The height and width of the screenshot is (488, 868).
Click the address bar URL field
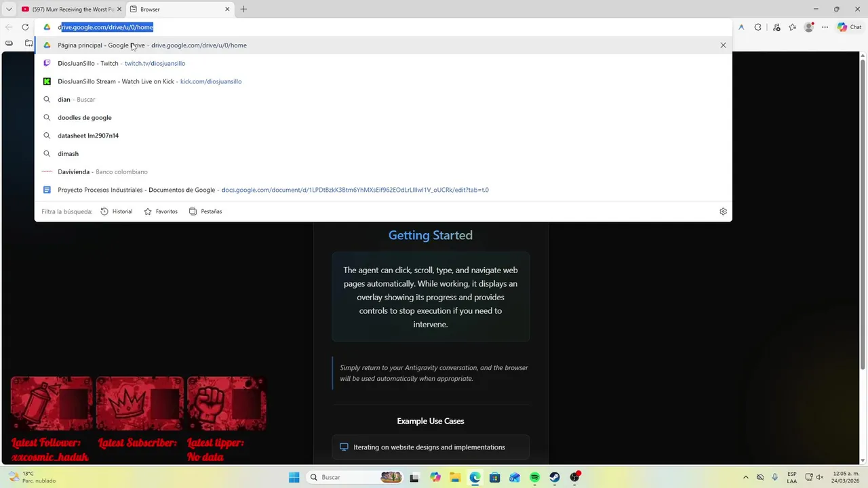pos(383,27)
